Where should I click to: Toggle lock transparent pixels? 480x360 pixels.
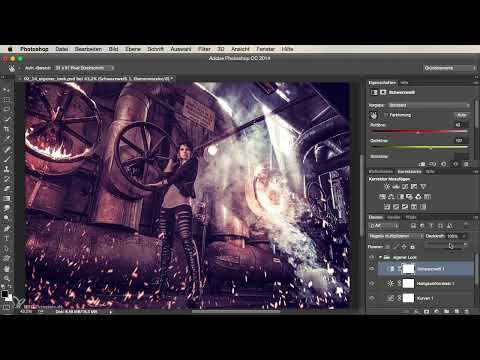click(x=388, y=247)
